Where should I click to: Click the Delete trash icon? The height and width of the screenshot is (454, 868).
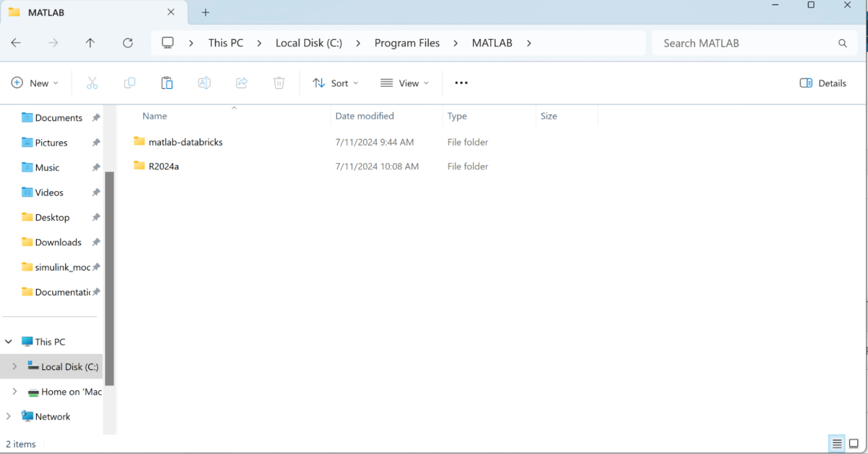(279, 83)
